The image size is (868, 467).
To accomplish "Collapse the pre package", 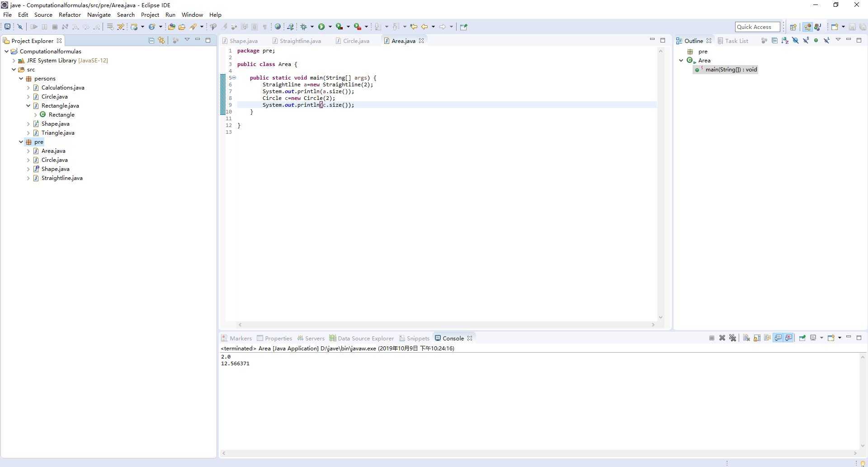I will point(21,142).
